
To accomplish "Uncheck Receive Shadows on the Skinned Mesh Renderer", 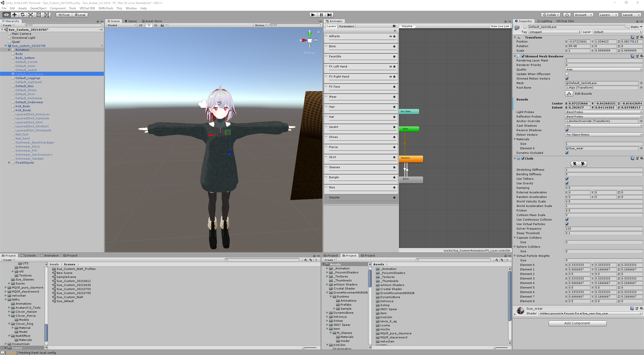I will (567, 130).
